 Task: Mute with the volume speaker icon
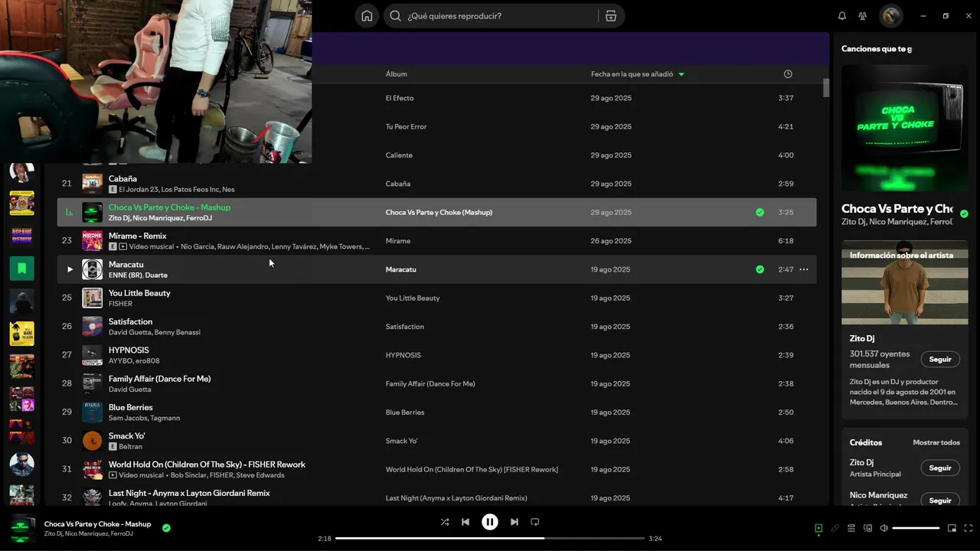(884, 528)
